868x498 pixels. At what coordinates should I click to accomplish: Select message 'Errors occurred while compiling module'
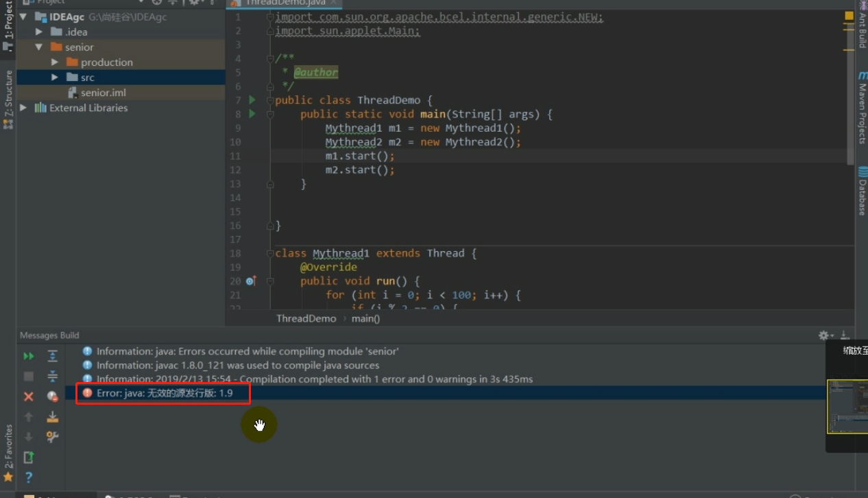click(x=248, y=351)
